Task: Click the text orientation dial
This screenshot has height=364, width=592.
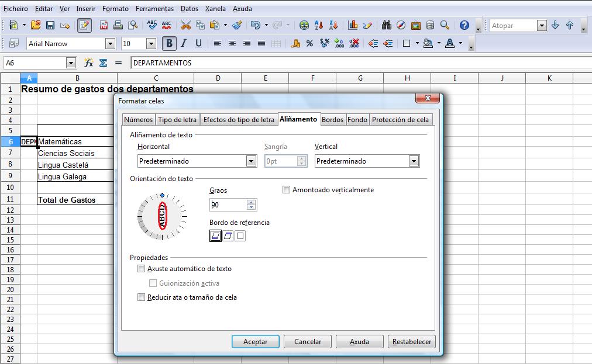Action: 162,216
